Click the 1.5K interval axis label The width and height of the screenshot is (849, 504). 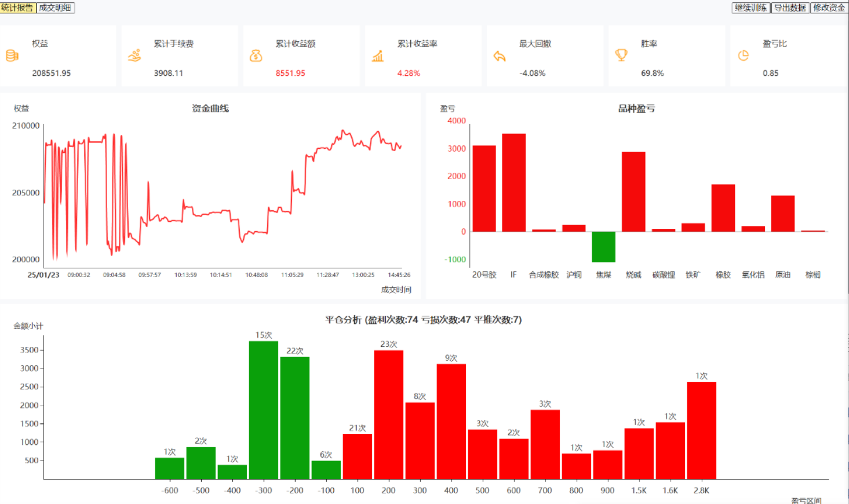point(639,490)
